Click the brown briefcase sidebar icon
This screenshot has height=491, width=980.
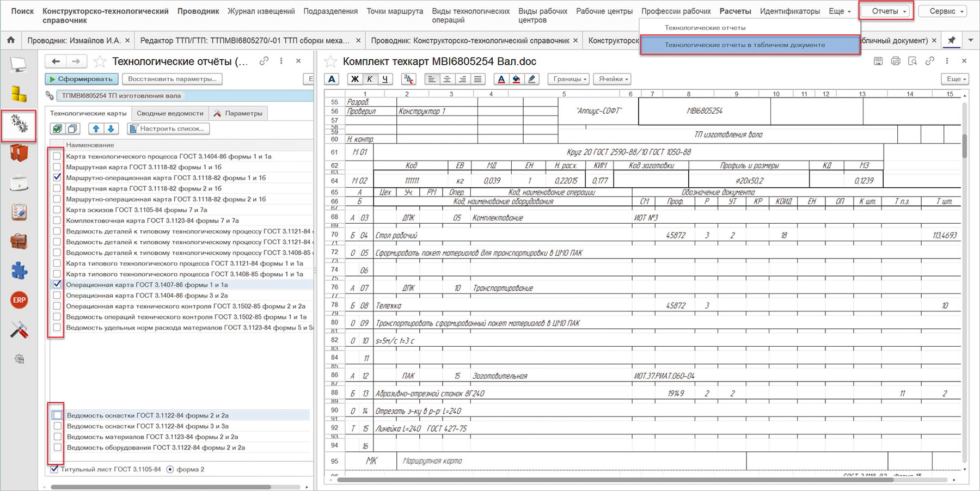[x=19, y=241]
